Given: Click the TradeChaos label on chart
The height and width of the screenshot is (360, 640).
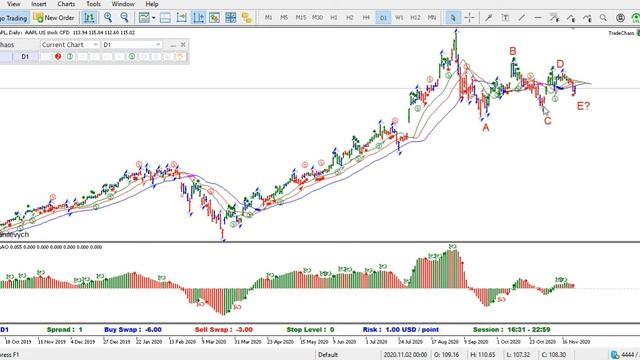Looking at the screenshot, I should pyautogui.click(x=621, y=33).
